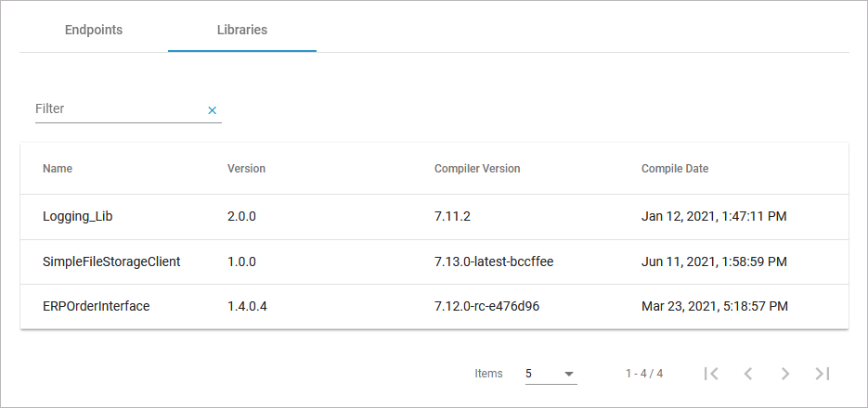Sort by the Name column header
The width and height of the screenshot is (868, 408).
[x=58, y=169]
